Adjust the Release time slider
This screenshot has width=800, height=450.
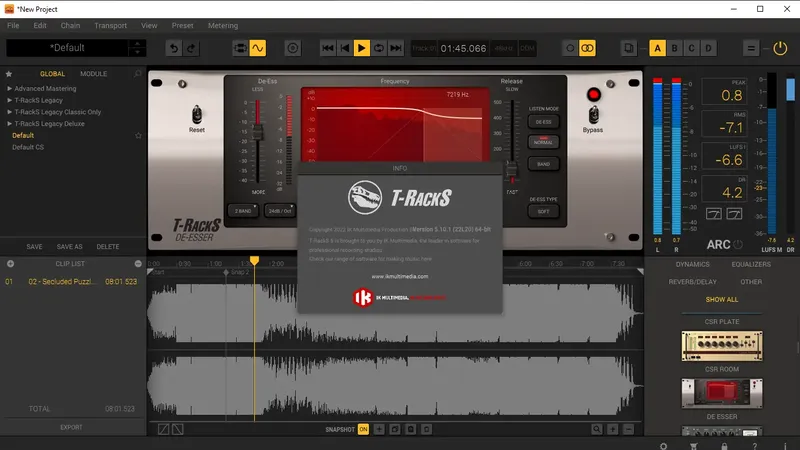512,170
